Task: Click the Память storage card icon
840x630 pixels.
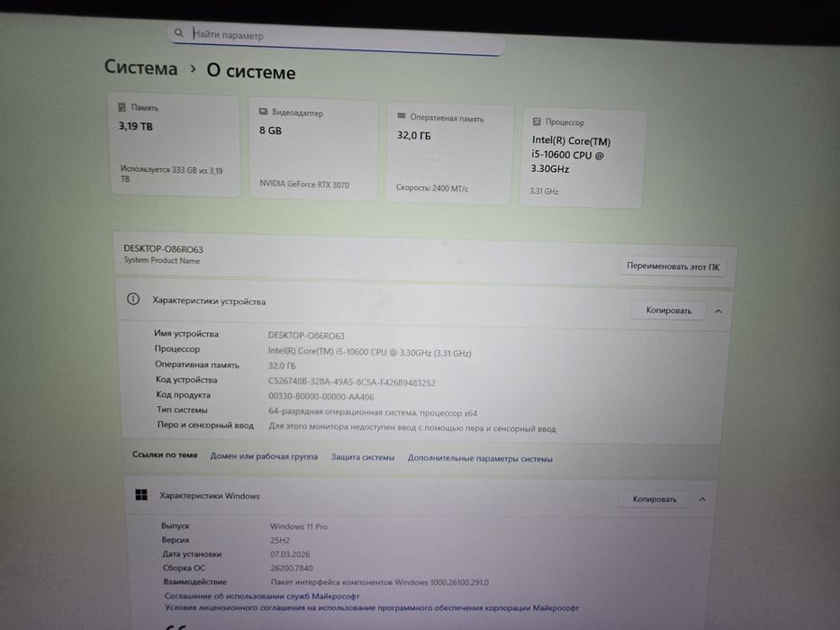Action: [x=122, y=107]
